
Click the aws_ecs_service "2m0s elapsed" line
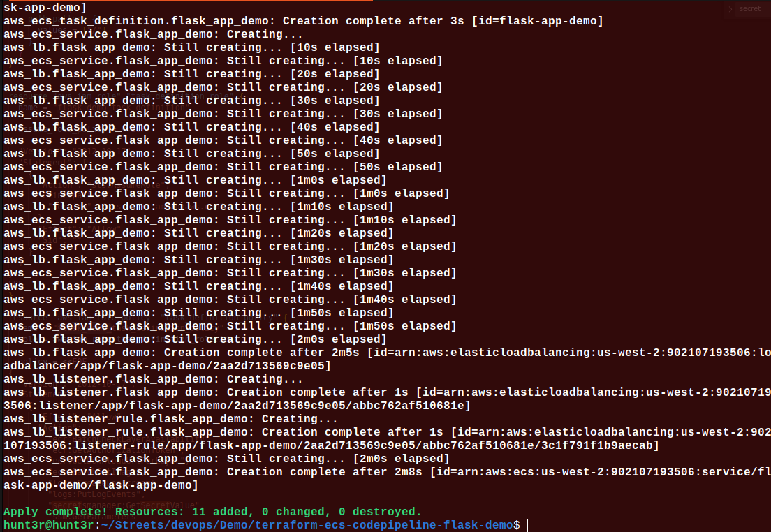pos(226,459)
